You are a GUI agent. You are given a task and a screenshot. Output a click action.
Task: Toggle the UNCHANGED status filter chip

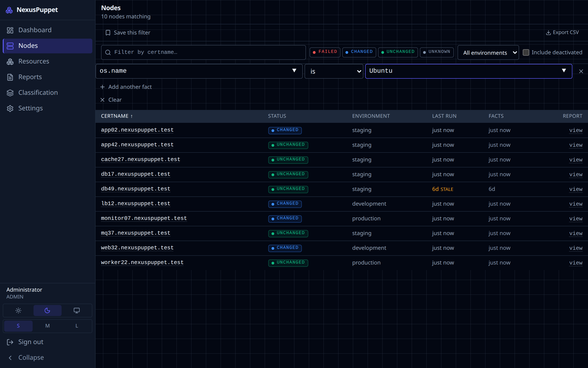pyautogui.click(x=398, y=52)
